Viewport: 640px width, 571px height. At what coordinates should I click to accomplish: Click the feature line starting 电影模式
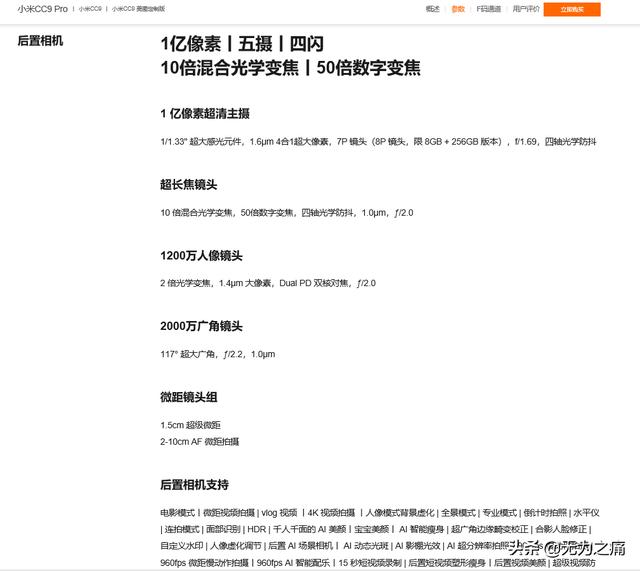(x=380, y=513)
